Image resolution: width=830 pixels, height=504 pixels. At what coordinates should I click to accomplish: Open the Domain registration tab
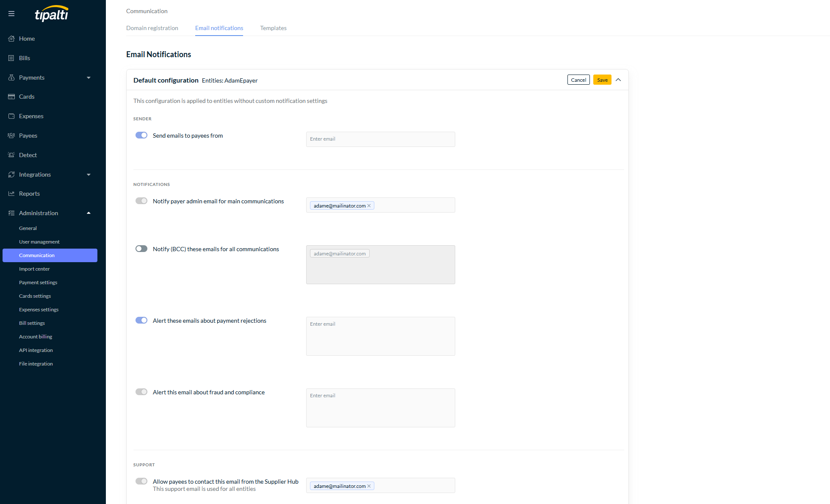(152, 28)
